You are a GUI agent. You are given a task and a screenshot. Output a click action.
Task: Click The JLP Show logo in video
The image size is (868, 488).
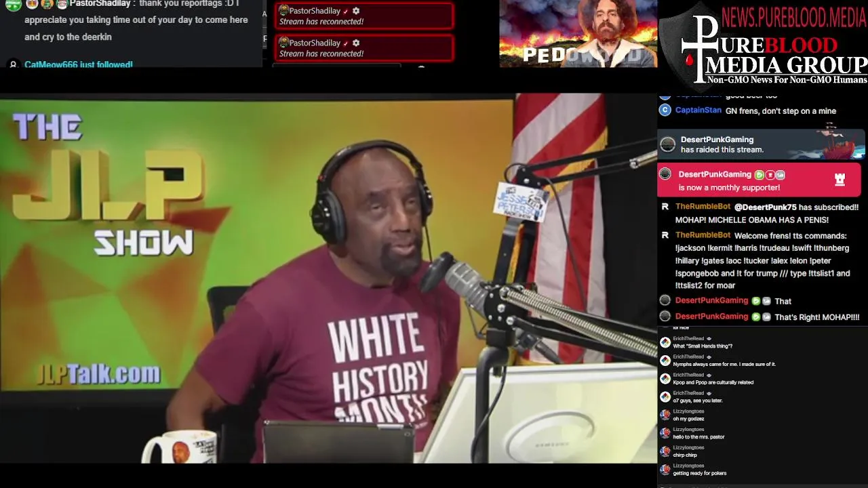point(108,184)
